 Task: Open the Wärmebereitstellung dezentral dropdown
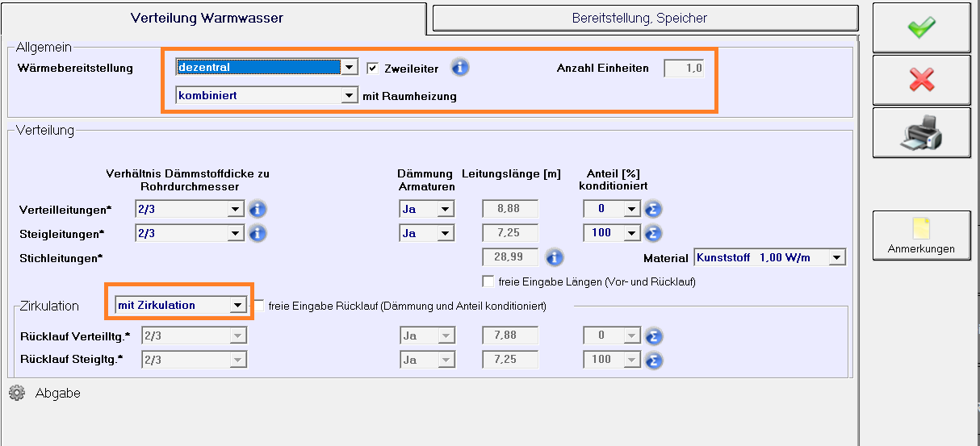click(x=349, y=68)
